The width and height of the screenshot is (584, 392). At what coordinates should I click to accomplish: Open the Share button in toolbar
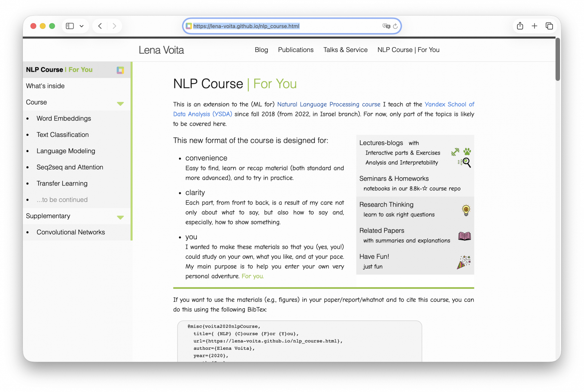(520, 26)
